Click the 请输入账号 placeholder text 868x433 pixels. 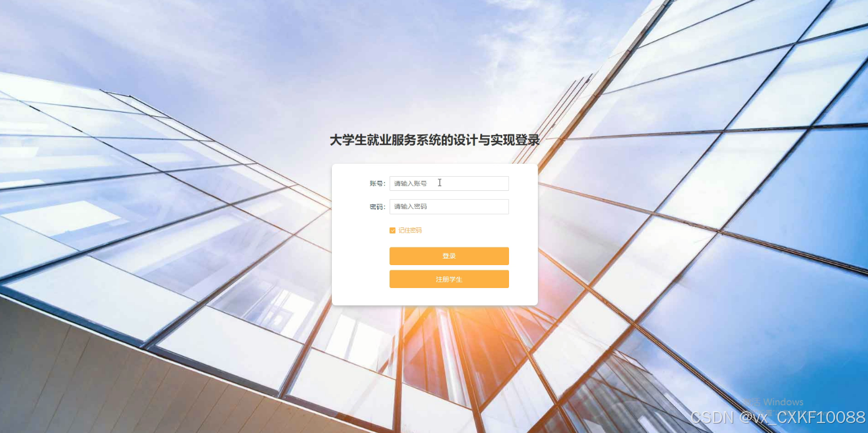[x=410, y=183]
